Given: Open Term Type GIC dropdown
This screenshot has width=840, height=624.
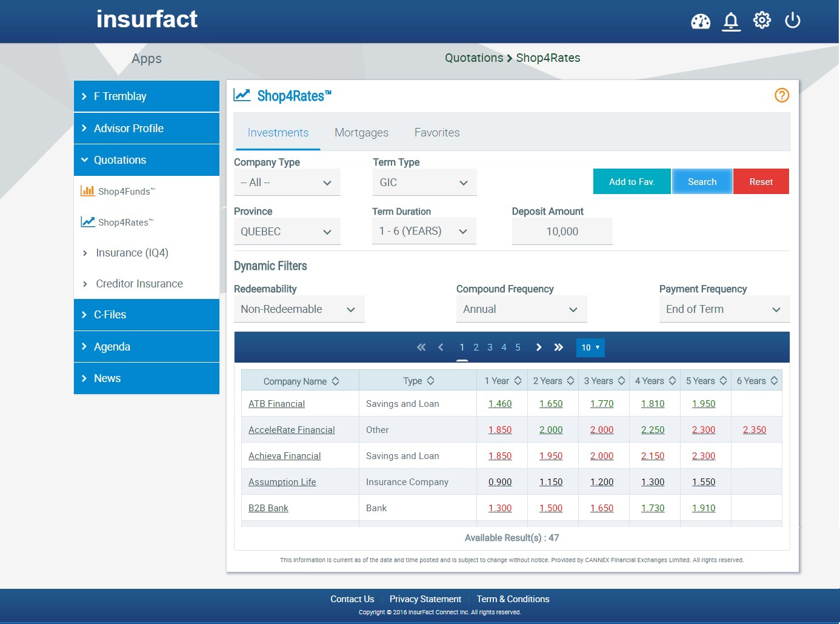Looking at the screenshot, I should coord(425,183).
